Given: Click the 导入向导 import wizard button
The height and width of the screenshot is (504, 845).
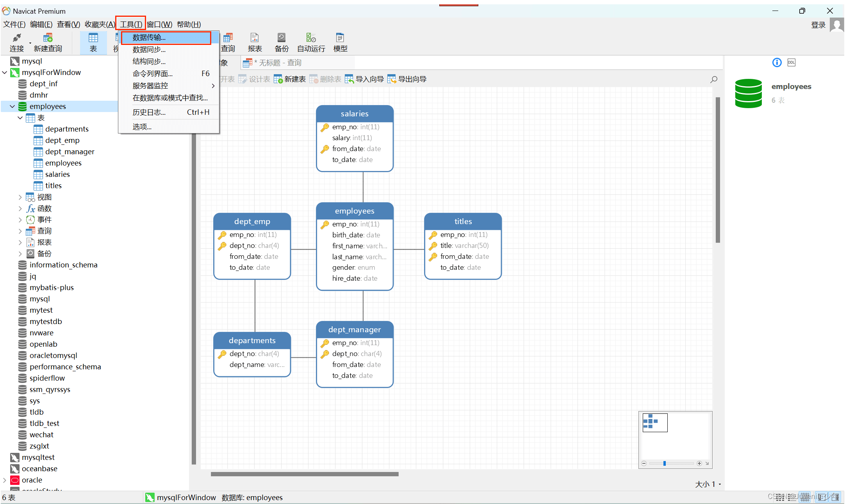Looking at the screenshot, I should (364, 79).
